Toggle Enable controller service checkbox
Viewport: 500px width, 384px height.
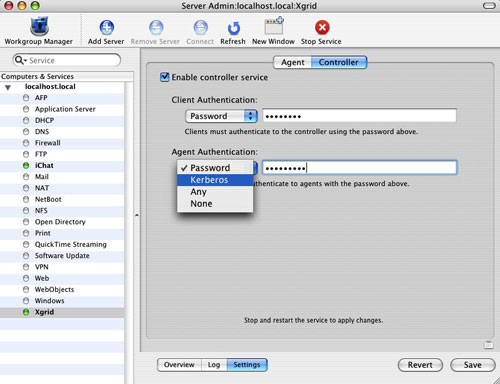(x=165, y=77)
